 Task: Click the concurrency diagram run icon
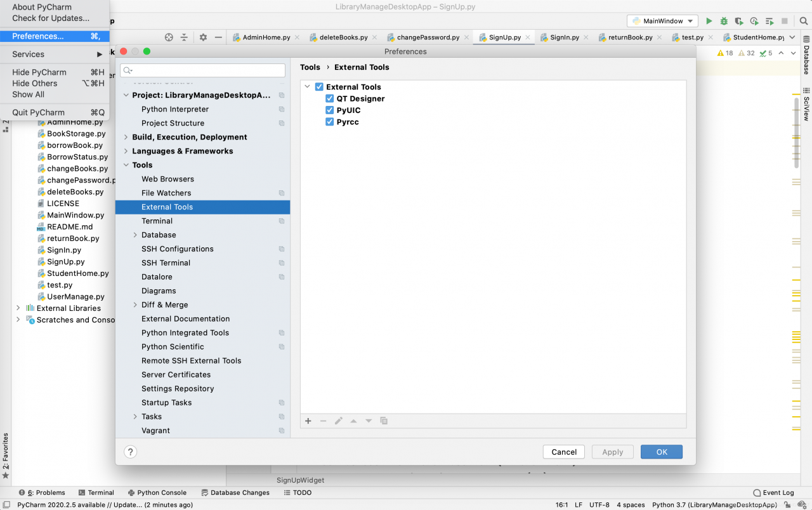click(769, 21)
